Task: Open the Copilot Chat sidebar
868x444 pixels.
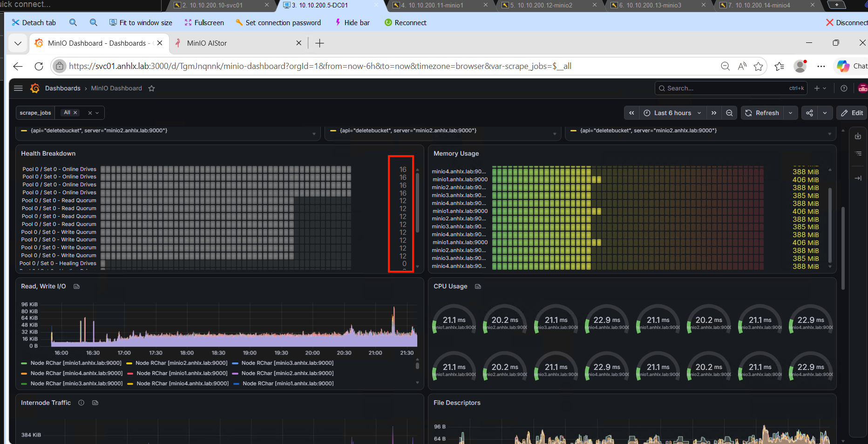Action: coord(852,66)
